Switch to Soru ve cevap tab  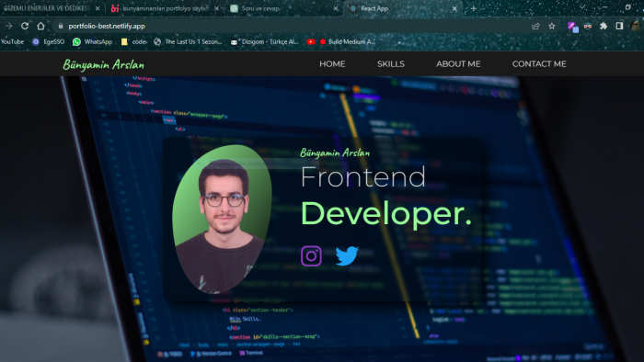(x=283, y=8)
